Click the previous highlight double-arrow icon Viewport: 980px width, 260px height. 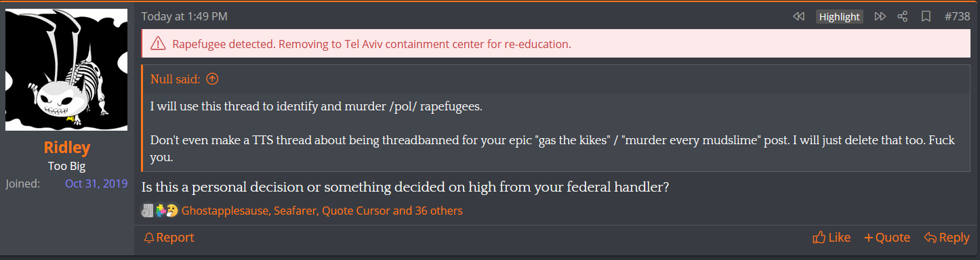(x=798, y=16)
